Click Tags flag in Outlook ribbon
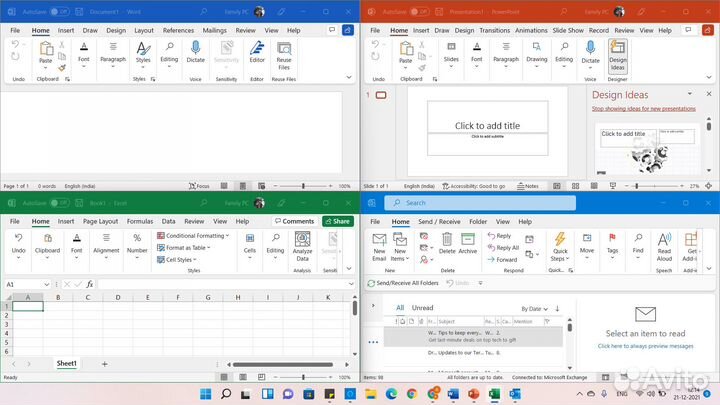 pyautogui.click(x=612, y=246)
